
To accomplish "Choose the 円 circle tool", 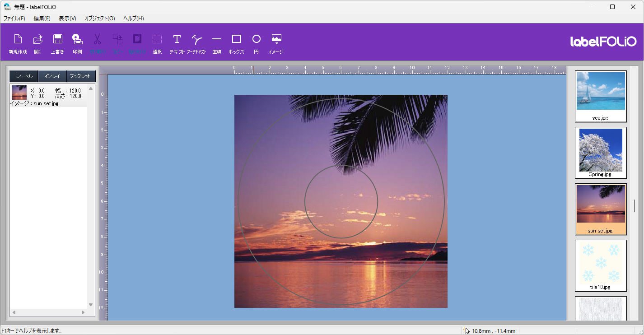I will point(256,44).
